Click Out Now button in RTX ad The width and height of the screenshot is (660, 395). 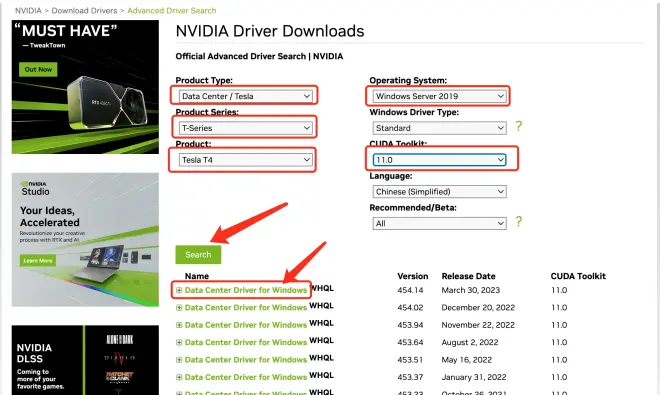[x=38, y=69]
